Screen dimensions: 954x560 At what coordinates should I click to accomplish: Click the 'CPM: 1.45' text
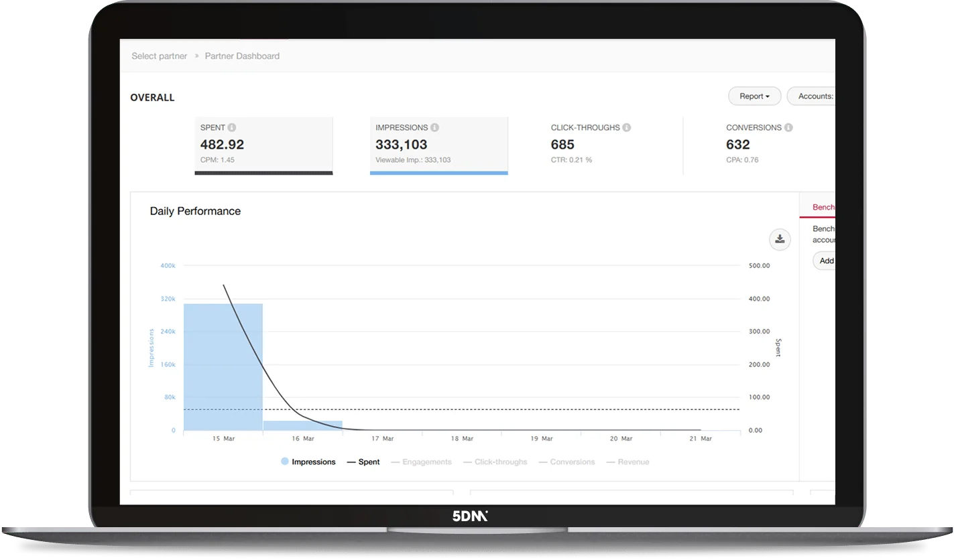point(217,160)
